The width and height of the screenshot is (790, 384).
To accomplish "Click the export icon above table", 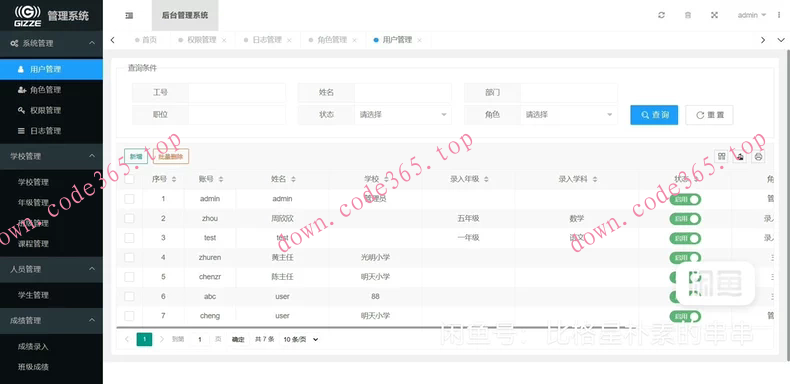I will pyautogui.click(x=740, y=157).
